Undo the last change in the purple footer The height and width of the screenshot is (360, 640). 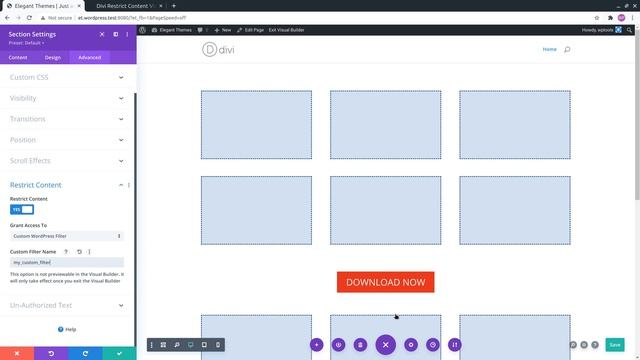pyautogui.click(x=51, y=353)
